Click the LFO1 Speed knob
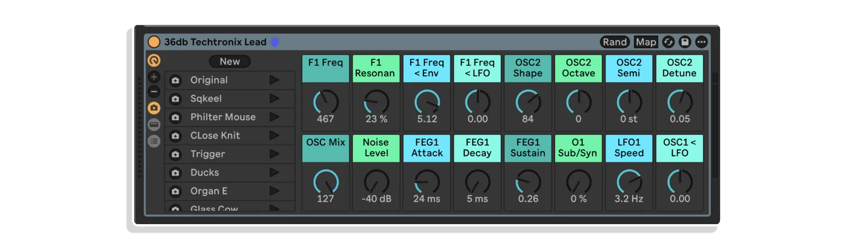 point(629,182)
